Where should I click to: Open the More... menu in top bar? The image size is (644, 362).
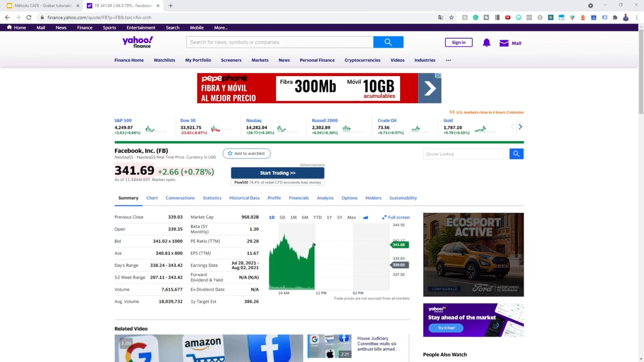pos(221,27)
